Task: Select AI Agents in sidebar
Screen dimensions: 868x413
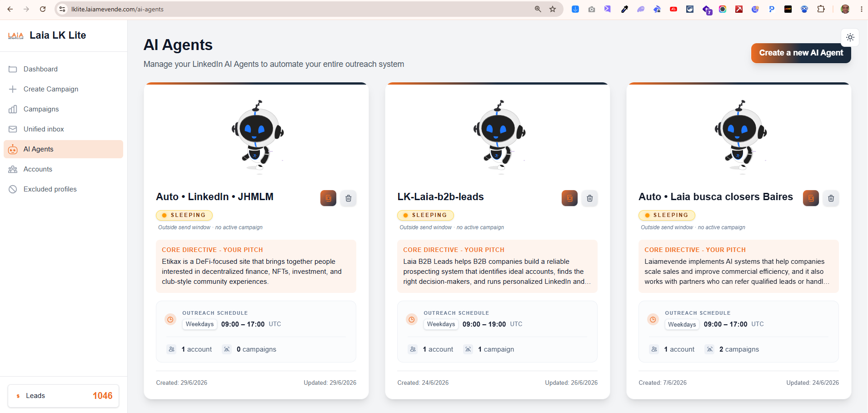Action: click(x=63, y=149)
